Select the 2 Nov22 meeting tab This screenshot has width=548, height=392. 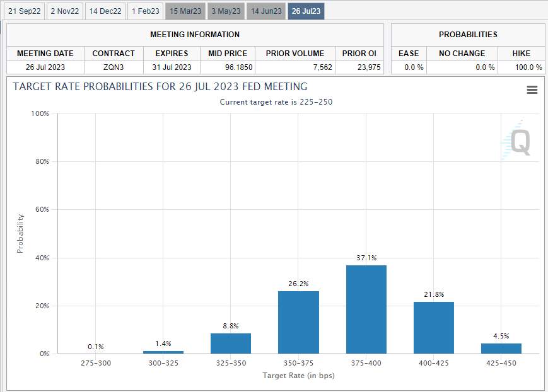click(x=65, y=11)
